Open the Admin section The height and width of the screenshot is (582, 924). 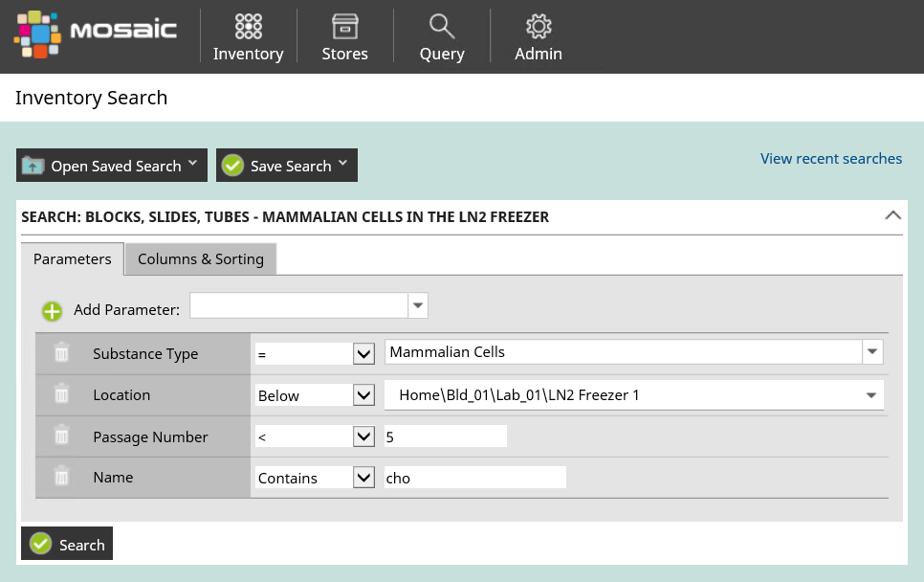pos(538,36)
